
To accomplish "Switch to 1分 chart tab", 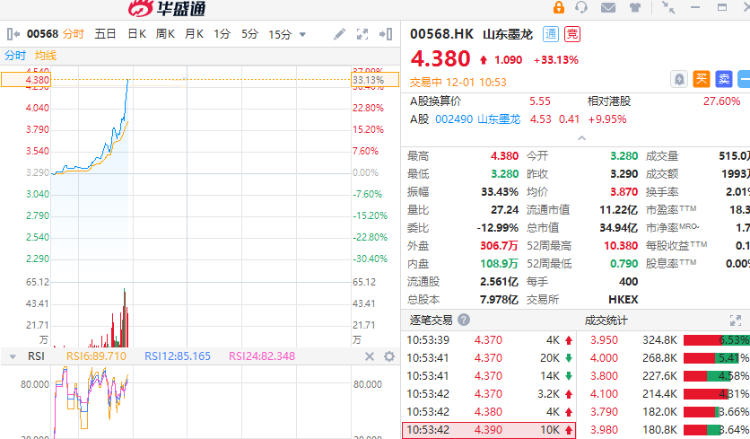I will tap(222, 34).
